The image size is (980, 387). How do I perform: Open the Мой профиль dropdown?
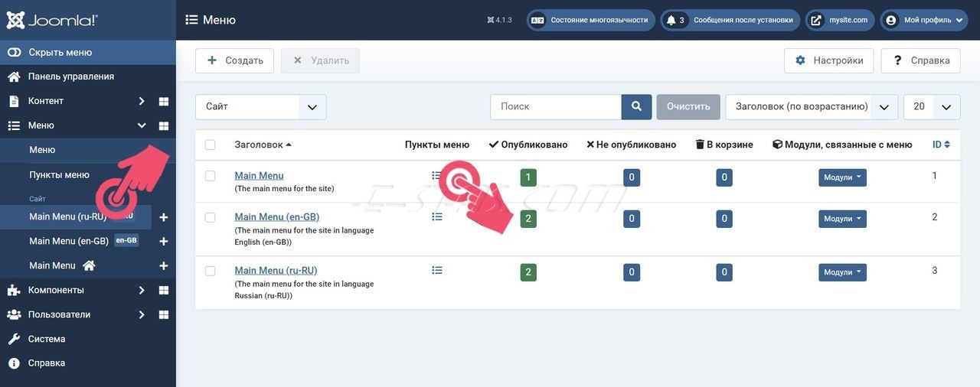pos(926,20)
